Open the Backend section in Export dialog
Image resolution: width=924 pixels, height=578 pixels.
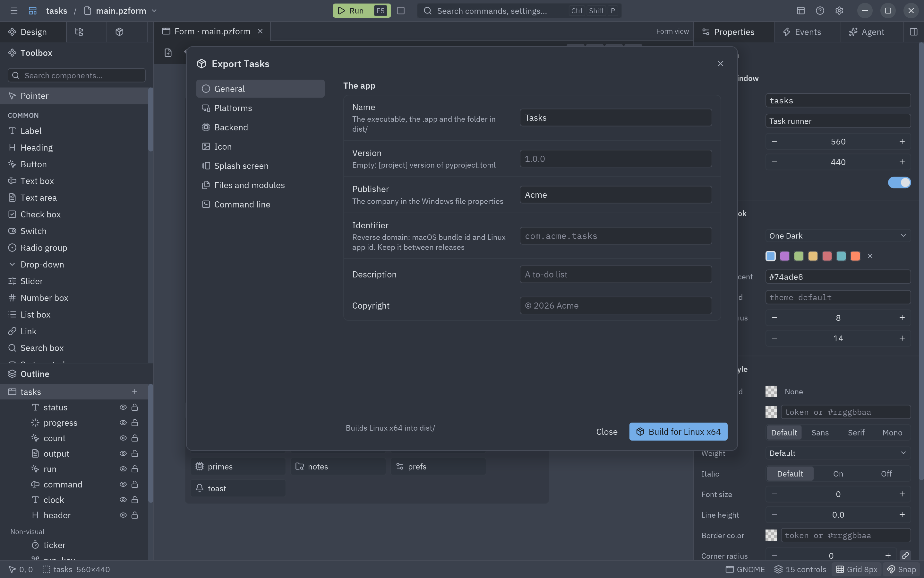click(261, 127)
